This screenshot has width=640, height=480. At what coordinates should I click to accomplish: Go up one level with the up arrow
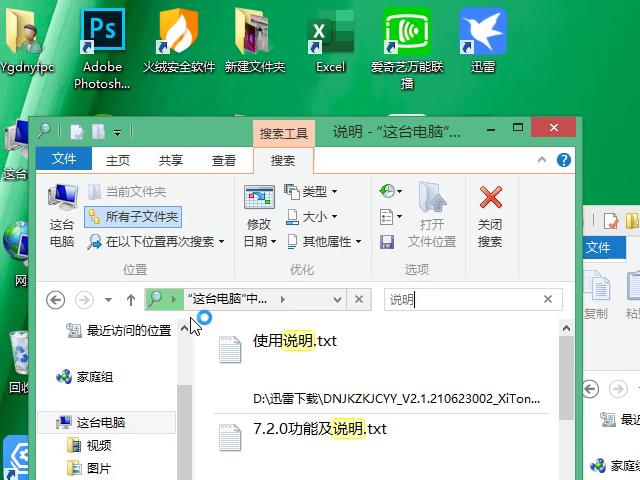click(131, 300)
